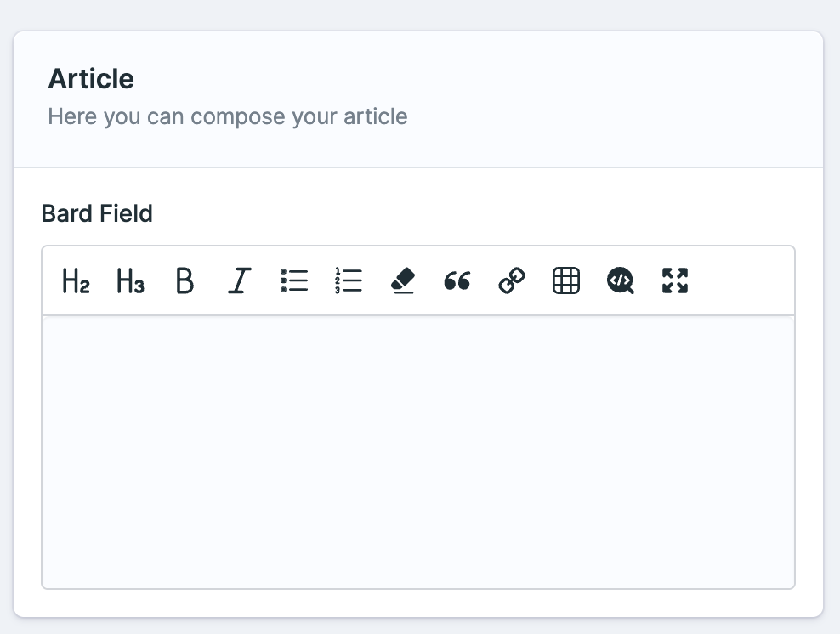Click inside the Bard editor content area
Screen dimensions: 840x634
click(417, 450)
